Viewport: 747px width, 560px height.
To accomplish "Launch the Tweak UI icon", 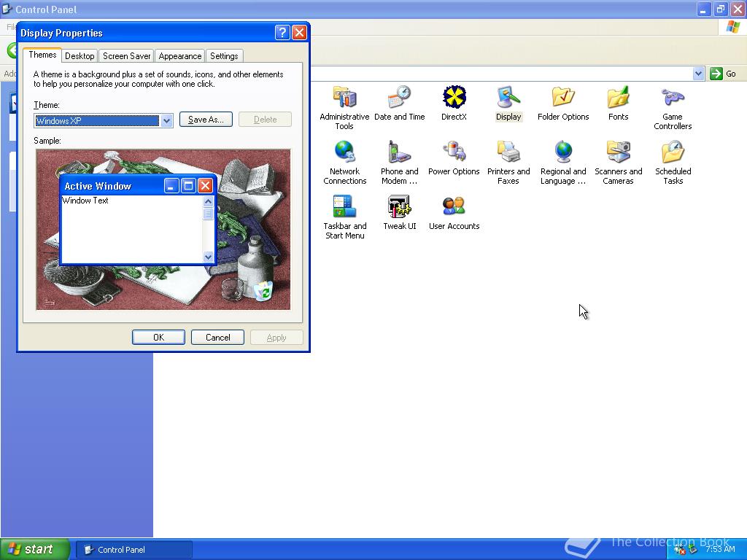I will tap(399, 212).
